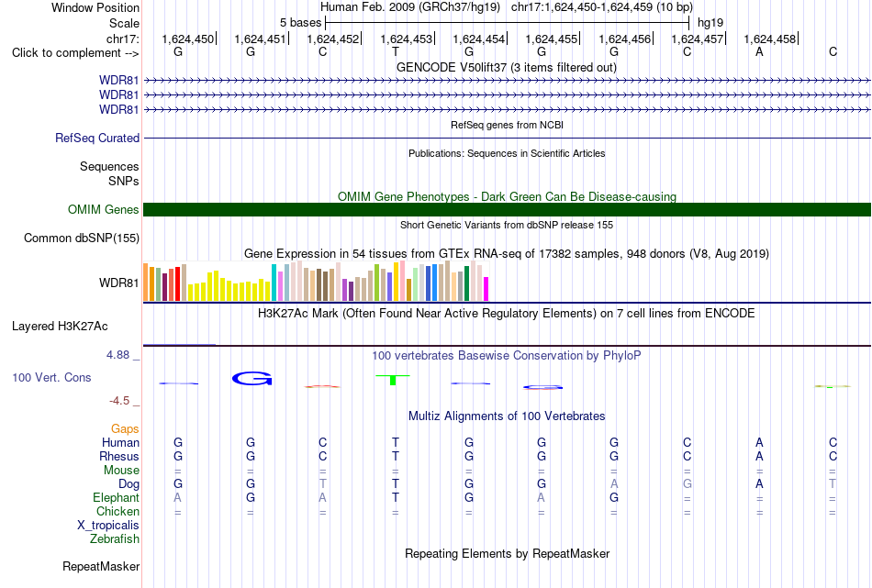Click the Elephant species label

(116, 497)
